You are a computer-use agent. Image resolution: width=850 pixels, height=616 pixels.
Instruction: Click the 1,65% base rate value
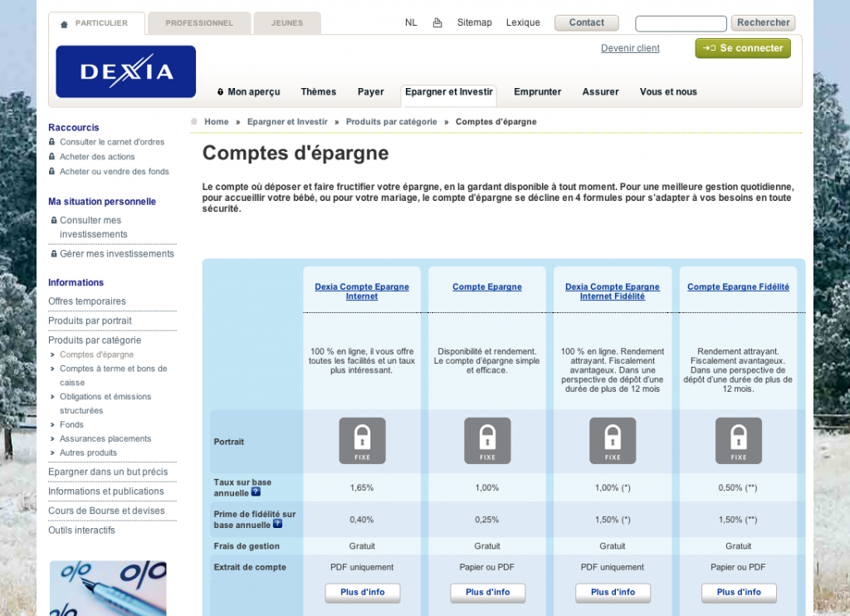pos(362,488)
